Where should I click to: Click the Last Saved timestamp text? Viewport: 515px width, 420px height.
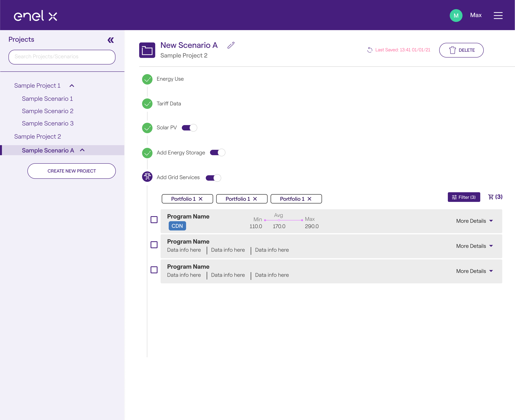coord(403,50)
